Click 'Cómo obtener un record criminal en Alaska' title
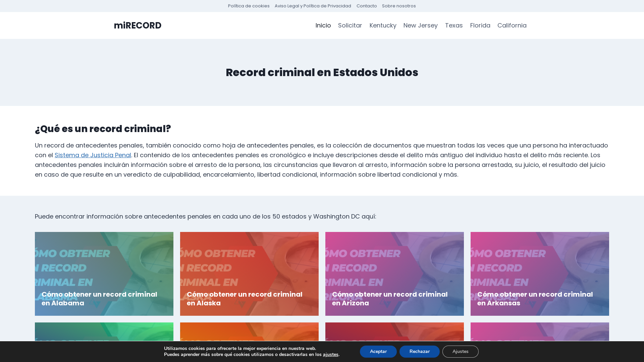The height and width of the screenshot is (362, 644). pos(245,299)
